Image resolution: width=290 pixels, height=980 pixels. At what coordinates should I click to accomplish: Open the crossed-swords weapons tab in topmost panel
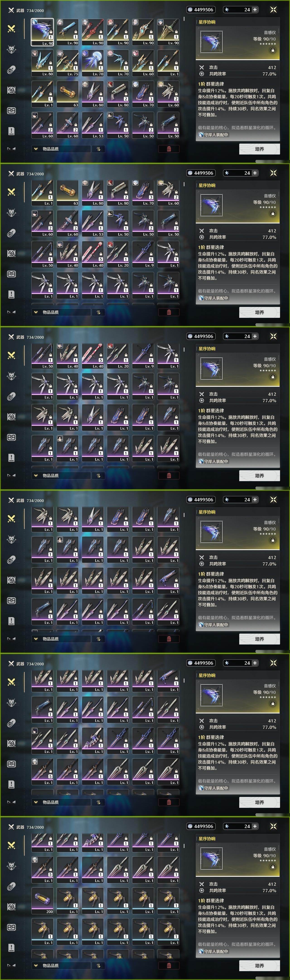11,29
